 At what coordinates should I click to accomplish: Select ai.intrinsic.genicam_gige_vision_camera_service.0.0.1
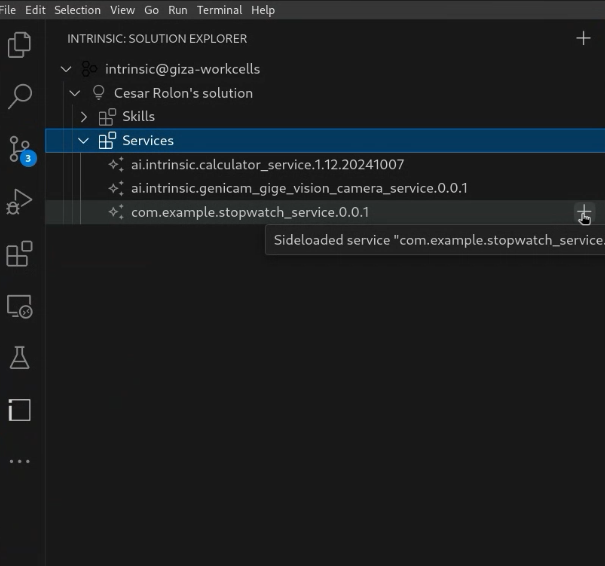coord(299,189)
